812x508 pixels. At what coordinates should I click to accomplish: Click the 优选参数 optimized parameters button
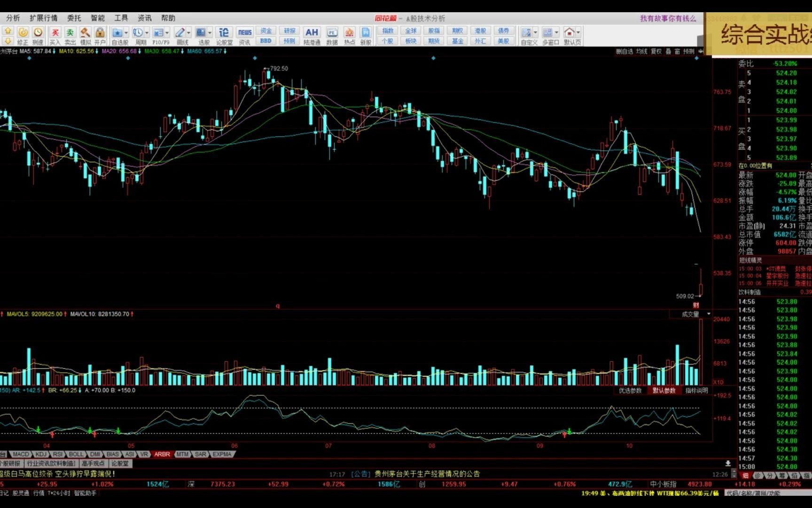click(630, 391)
